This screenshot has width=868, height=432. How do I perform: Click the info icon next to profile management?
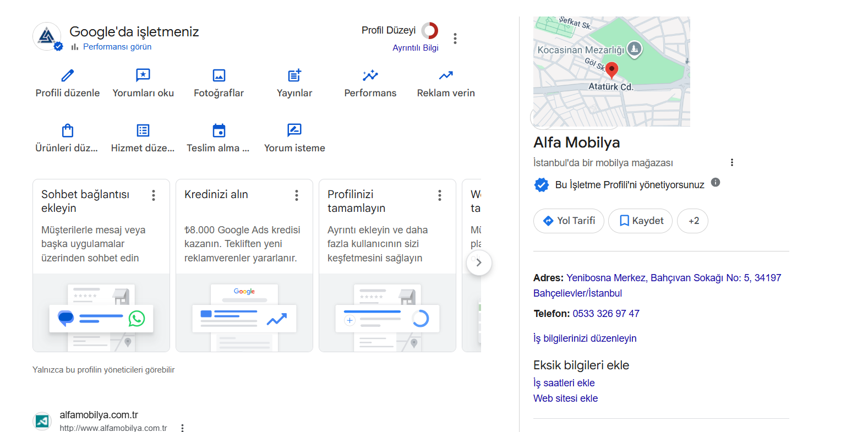(716, 182)
